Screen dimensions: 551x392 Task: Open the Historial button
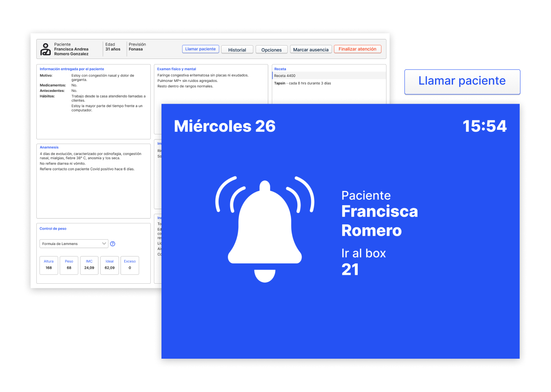(x=237, y=50)
